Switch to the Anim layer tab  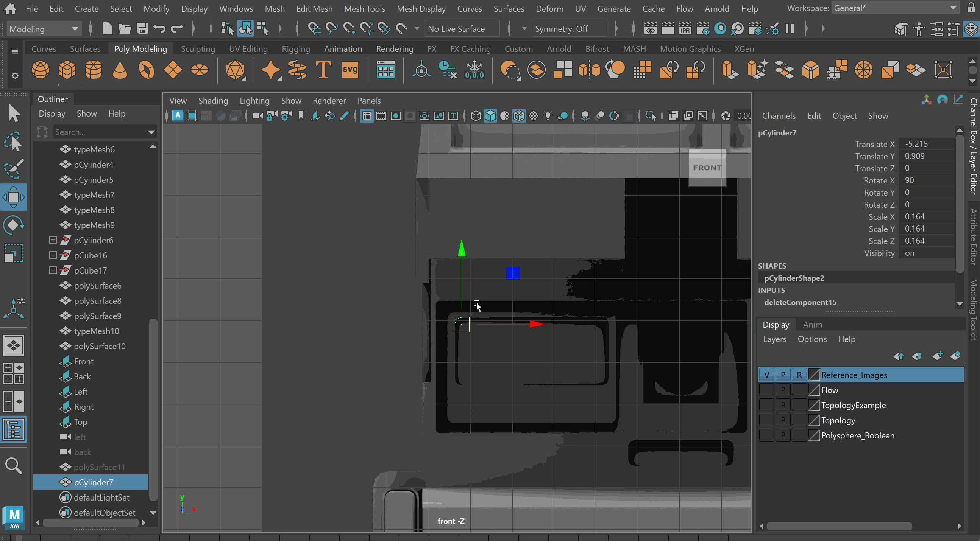click(812, 325)
